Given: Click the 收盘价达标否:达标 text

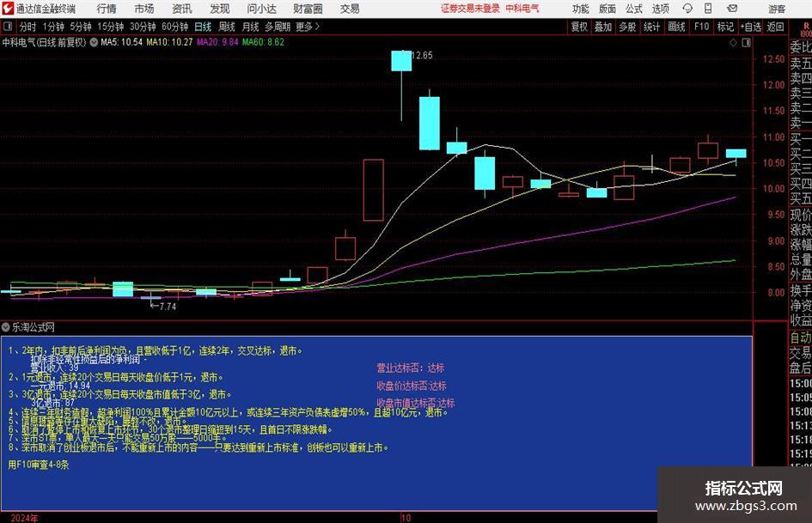Looking at the screenshot, I should click(x=412, y=386).
